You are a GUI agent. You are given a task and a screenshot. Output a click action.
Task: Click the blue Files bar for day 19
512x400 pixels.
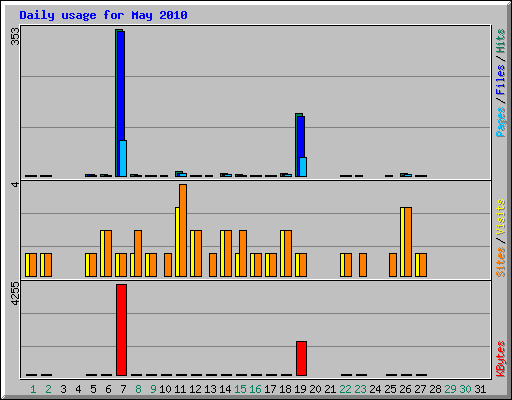(x=301, y=137)
